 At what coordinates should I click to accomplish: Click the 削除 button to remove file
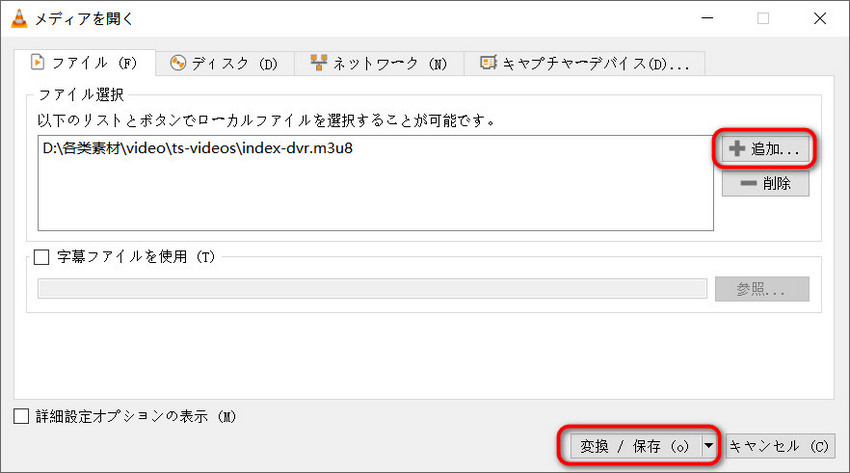(x=765, y=183)
